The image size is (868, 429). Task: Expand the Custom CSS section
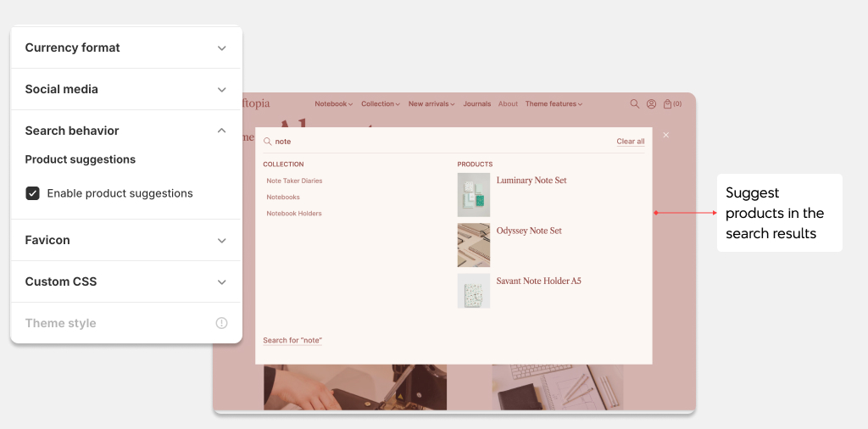pos(221,282)
